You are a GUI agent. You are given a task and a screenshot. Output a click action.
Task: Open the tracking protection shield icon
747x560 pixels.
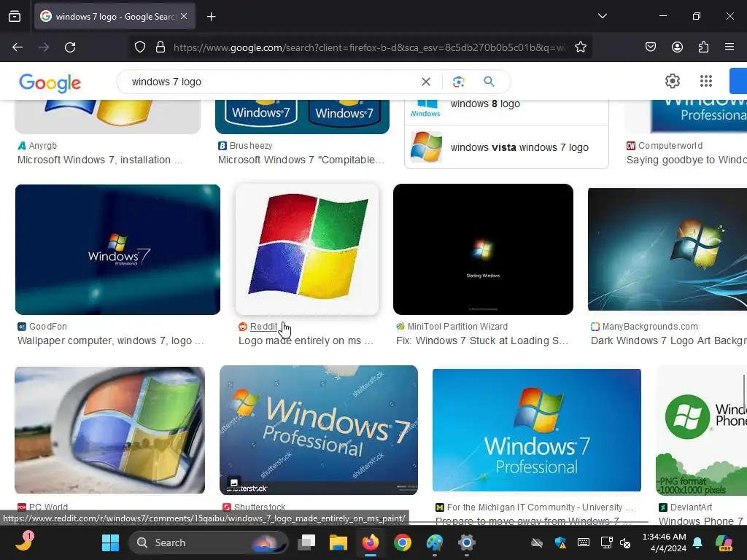[139, 47]
